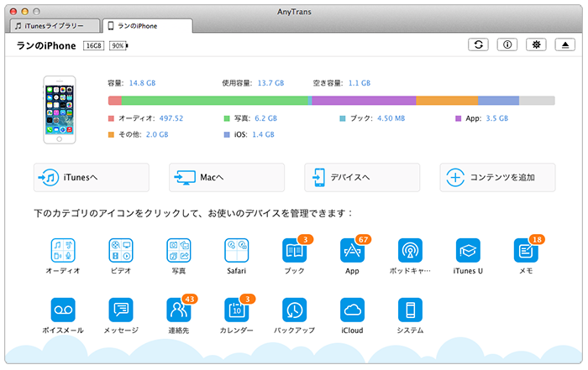The width and height of the screenshot is (588, 370).
Task: Open the メモ notes category
Action: (x=526, y=250)
